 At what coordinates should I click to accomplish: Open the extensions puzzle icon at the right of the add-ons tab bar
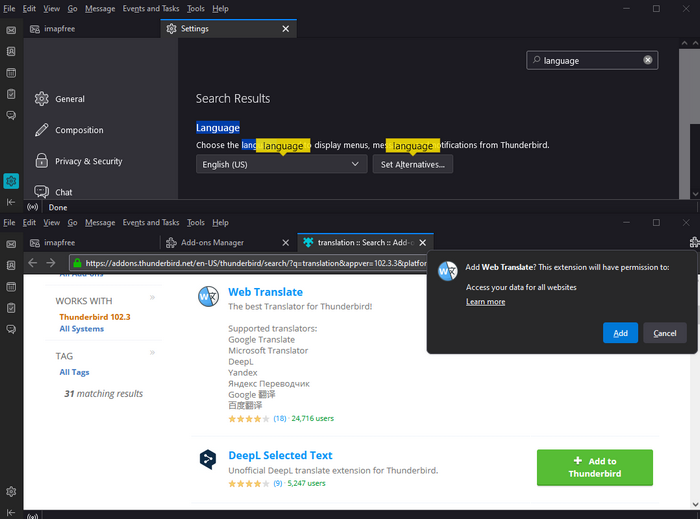click(x=694, y=242)
